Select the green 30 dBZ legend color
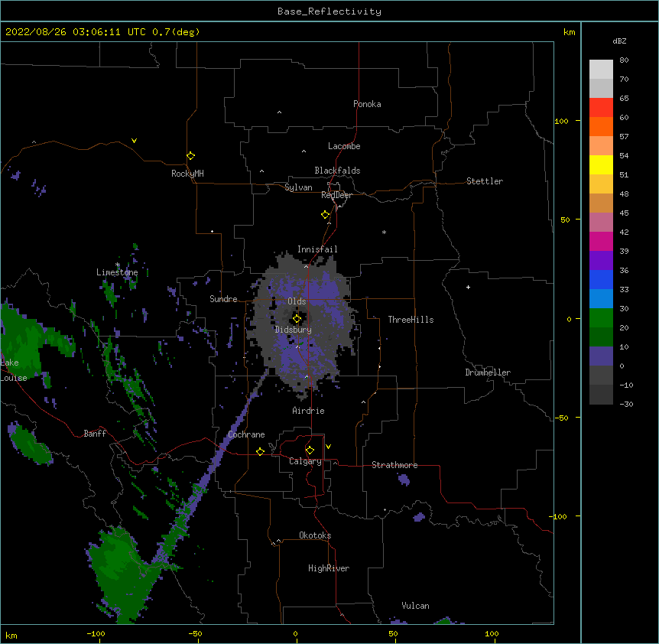This screenshot has height=644, width=659. [601, 318]
